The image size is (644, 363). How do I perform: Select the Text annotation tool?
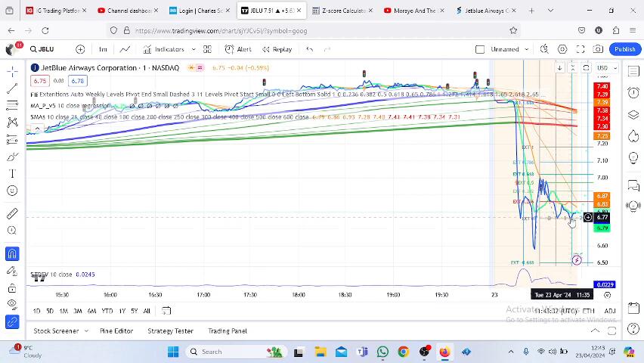click(x=12, y=174)
